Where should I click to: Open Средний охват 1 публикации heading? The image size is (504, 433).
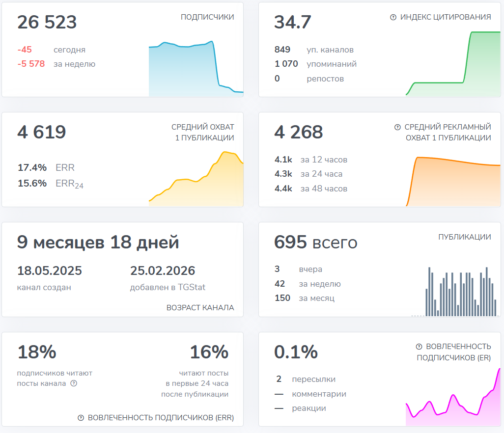coord(202,133)
